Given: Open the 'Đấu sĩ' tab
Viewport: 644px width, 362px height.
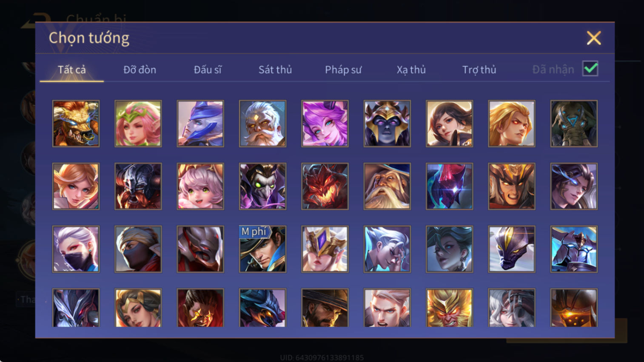Looking at the screenshot, I should click(208, 70).
